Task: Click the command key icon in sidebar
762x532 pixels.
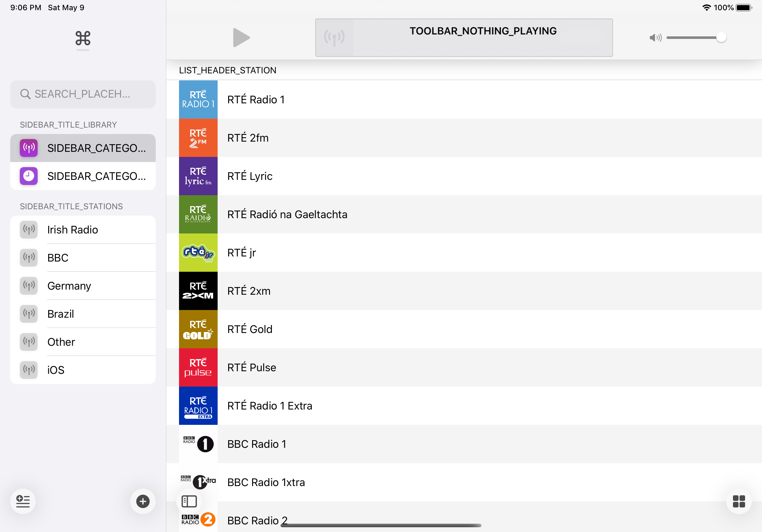Action: [x=83, y=38]
